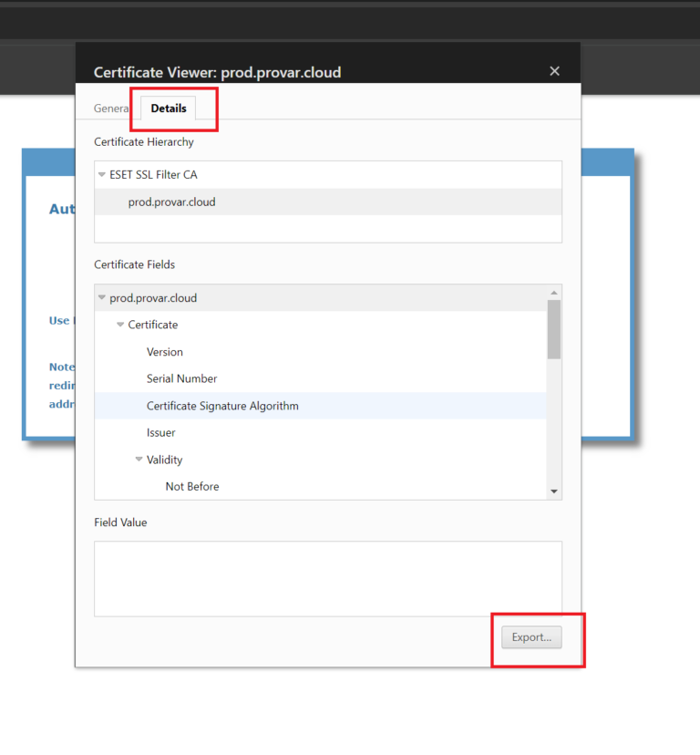
Task: Select the Version field
Action: pos(165,352)
